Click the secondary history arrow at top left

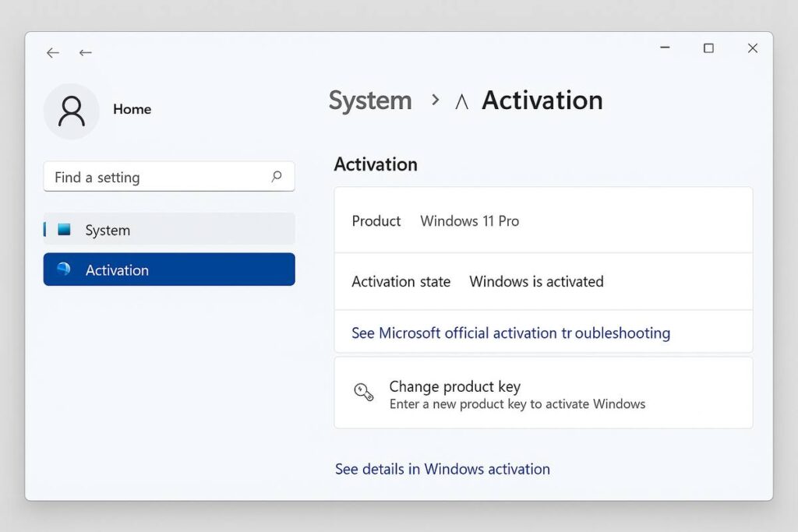coord(86,52)
